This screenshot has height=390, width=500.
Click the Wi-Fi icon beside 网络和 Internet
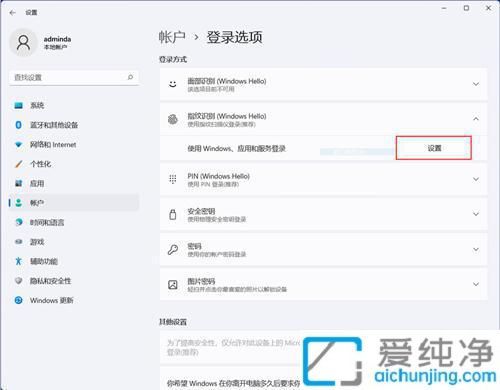[x=19, y=145]
